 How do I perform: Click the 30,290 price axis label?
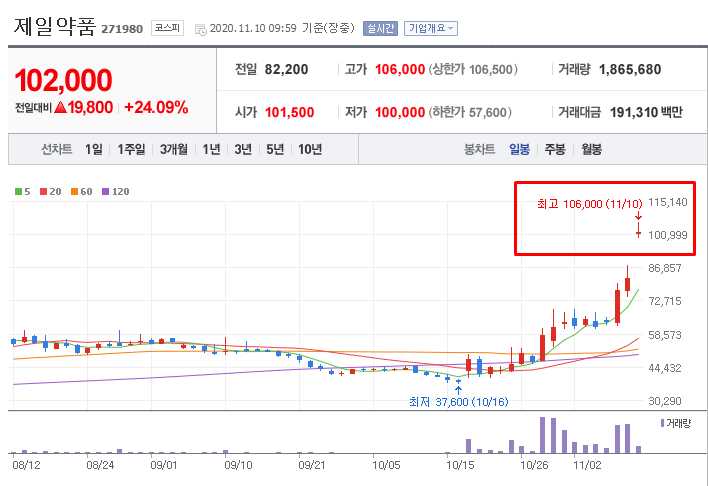pos(665,401)
